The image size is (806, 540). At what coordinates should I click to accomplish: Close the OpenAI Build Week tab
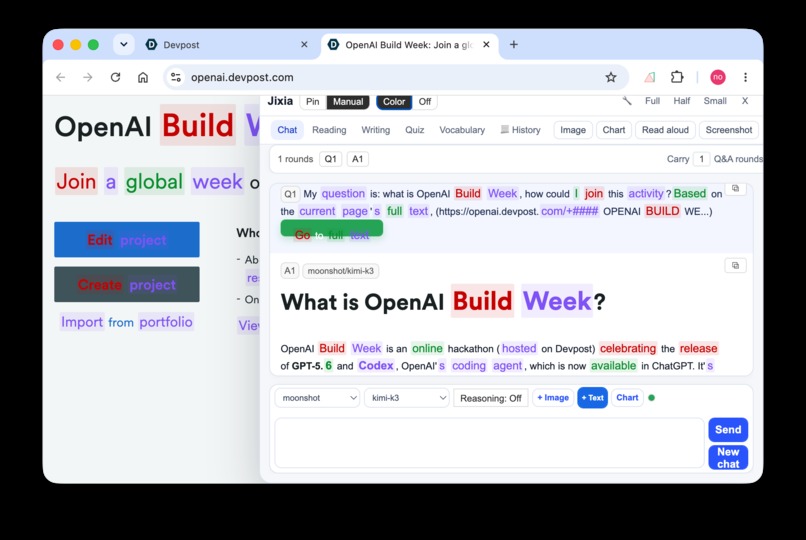486,45
